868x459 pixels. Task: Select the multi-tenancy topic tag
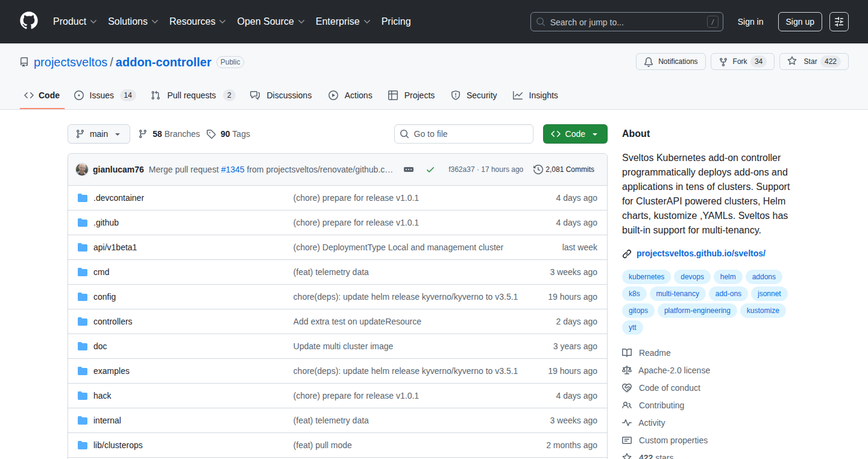pos(678,294)
